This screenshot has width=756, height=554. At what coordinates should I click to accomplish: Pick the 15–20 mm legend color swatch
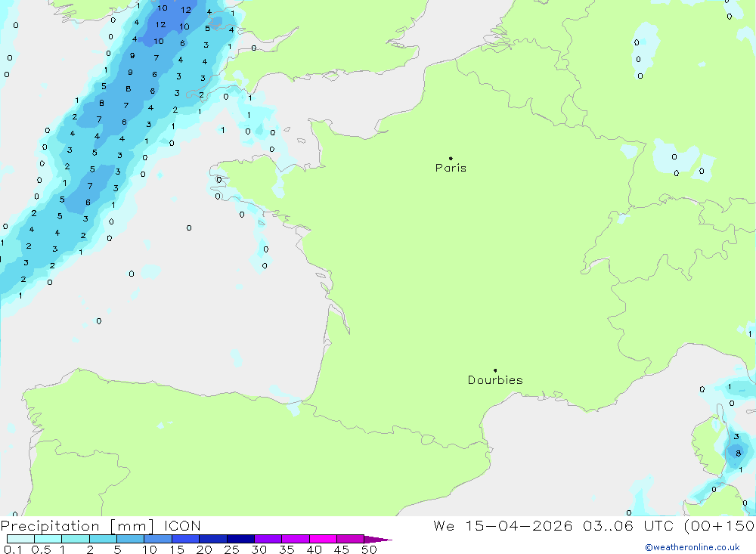coord(186,539)
